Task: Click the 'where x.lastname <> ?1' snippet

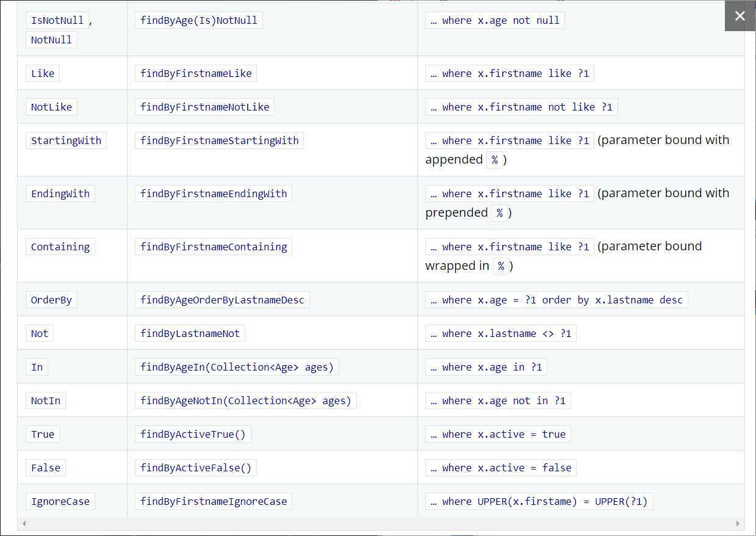Action: (501, 333)
